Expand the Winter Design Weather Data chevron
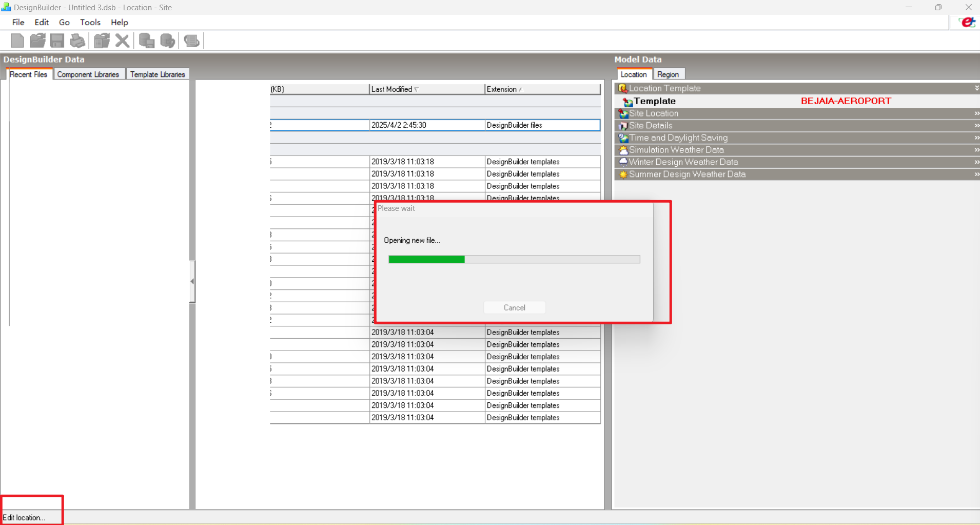The height and width of the screenshot is (525, 980). pyautogui.click(x=976, y=162)
